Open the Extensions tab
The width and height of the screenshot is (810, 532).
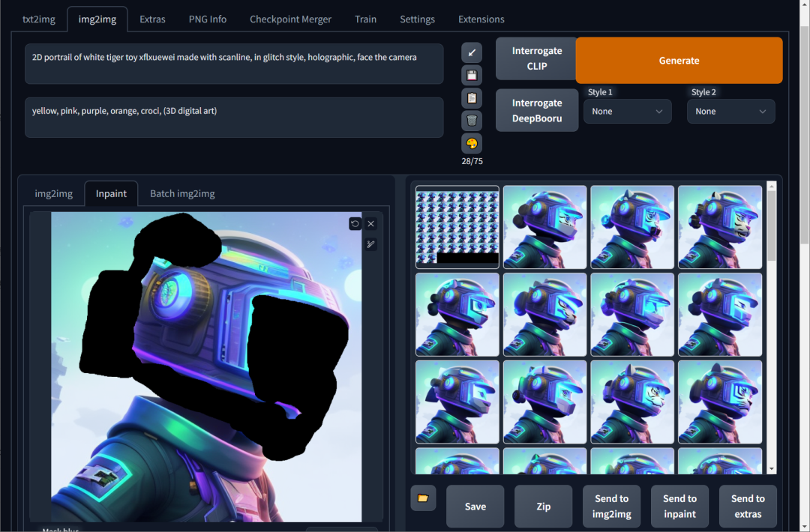tap(481, 19)
